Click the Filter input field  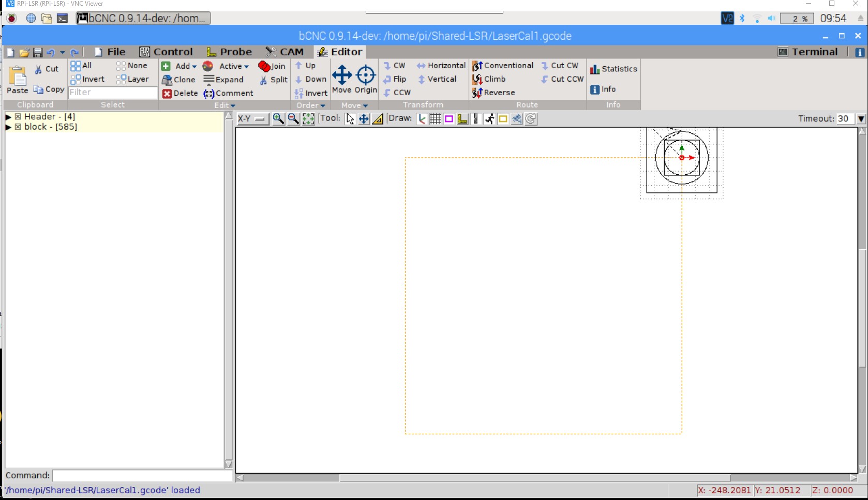(x=113, y=93)
